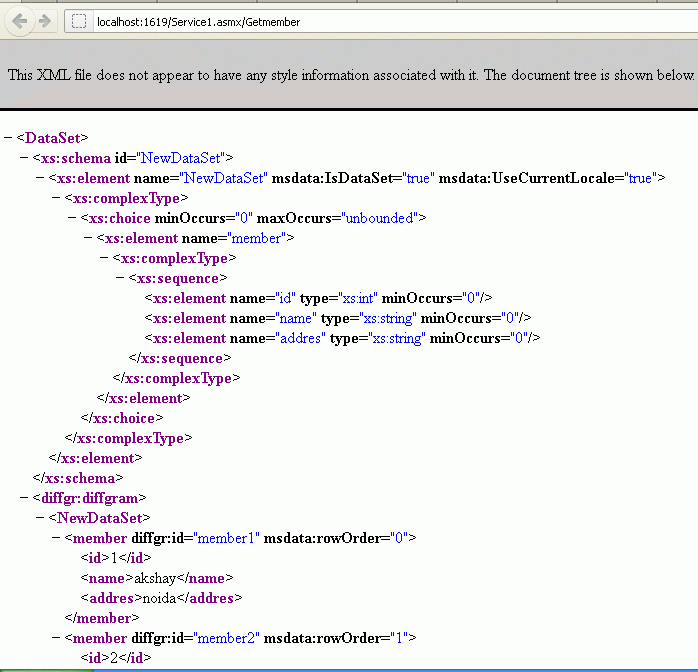Click the name akshay line
This screenshot has width=698, height=672.
coord(157,578)
